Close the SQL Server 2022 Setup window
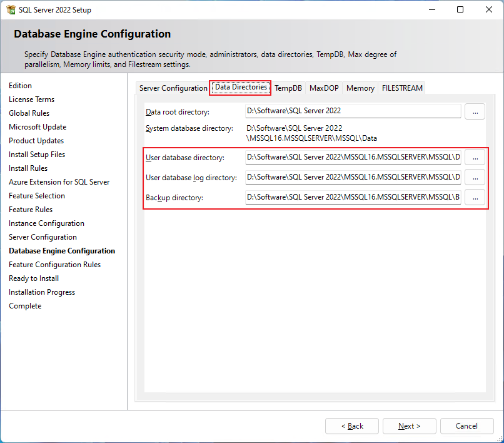 pyautogui.click(x=489, y=9)
